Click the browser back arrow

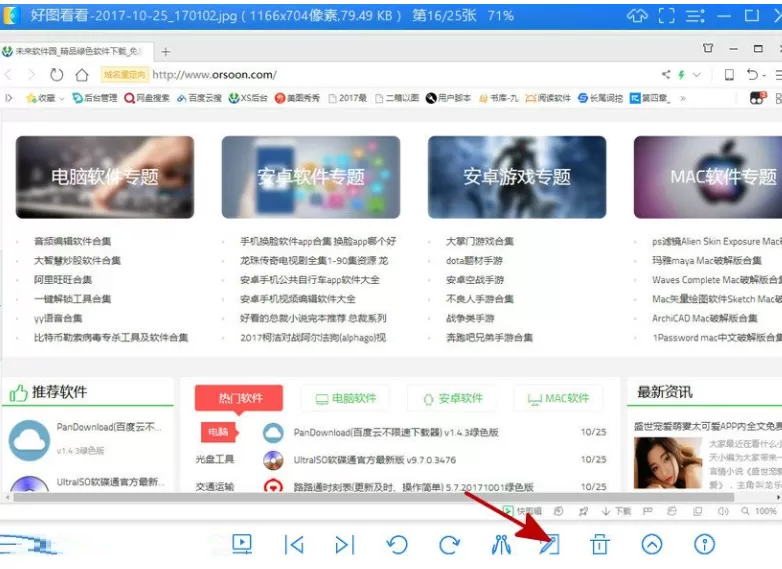click(x=8, y=75)
